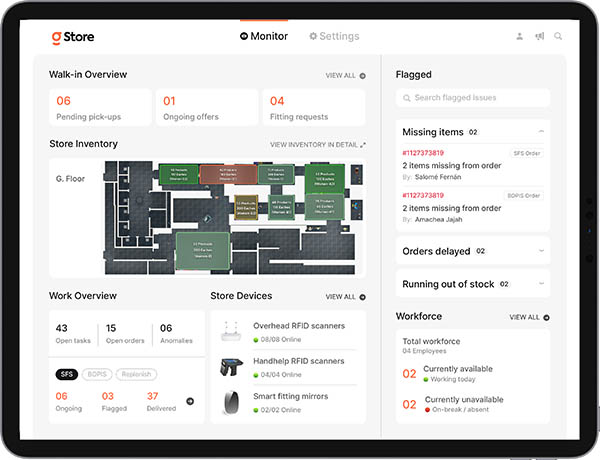The height and width of the screenshot is (460, 600).
Task: Click Amachea Jajah name
Action: (x=439, y=219)
